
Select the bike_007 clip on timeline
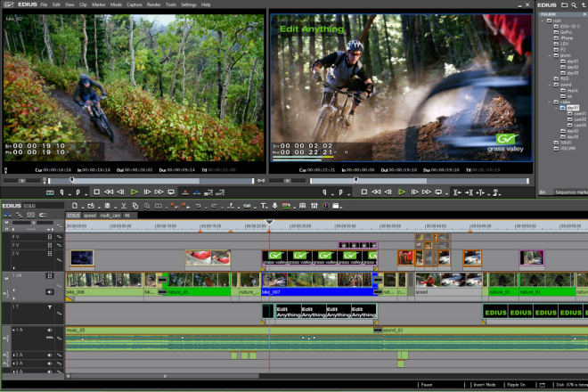click(319, 284)
